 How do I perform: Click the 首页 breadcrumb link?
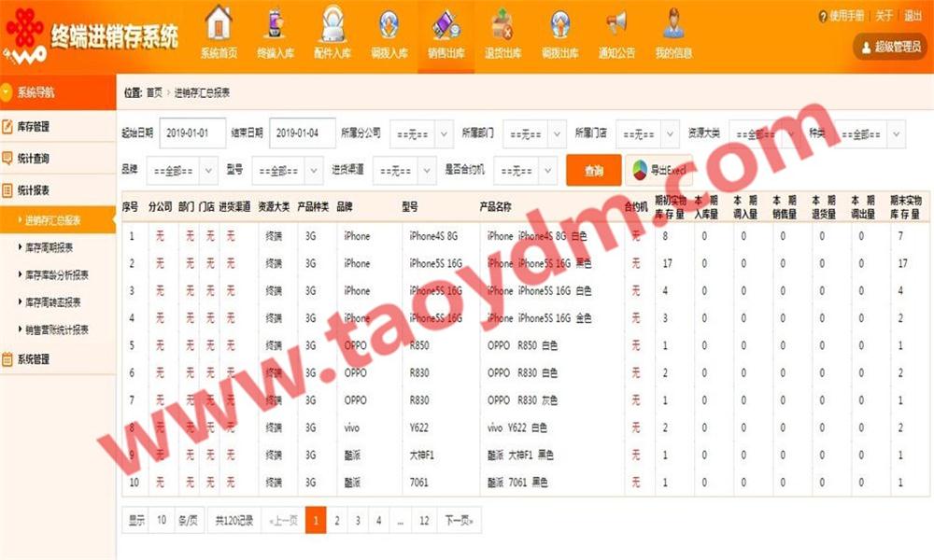point(154,92)
